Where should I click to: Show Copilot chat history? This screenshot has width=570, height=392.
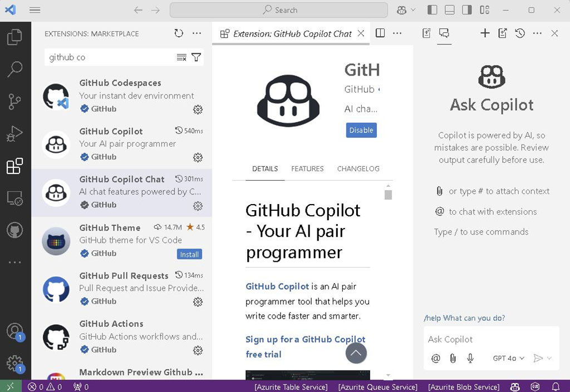point(520,33)
